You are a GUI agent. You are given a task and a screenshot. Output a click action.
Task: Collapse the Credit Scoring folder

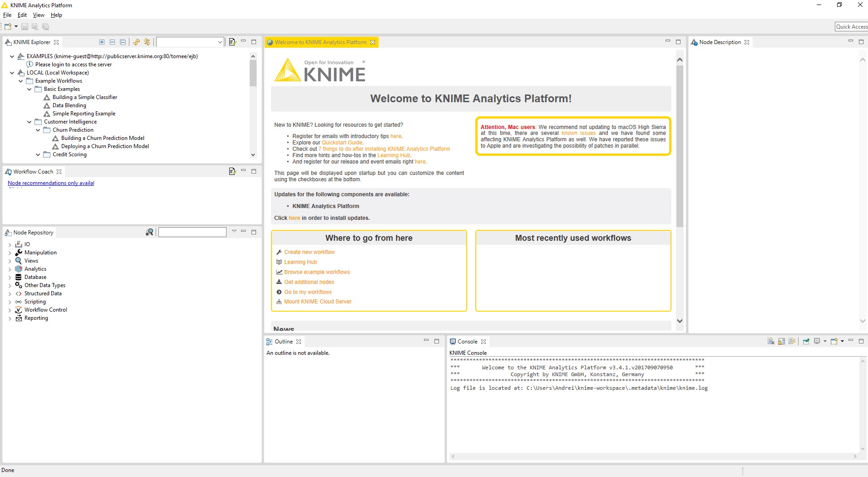pos(38,154)
